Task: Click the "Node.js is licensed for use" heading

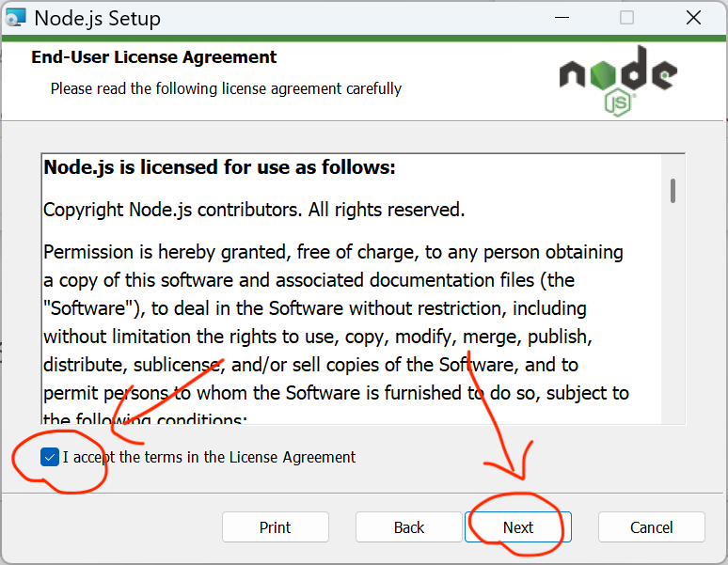Action: [x=219, y=168]
